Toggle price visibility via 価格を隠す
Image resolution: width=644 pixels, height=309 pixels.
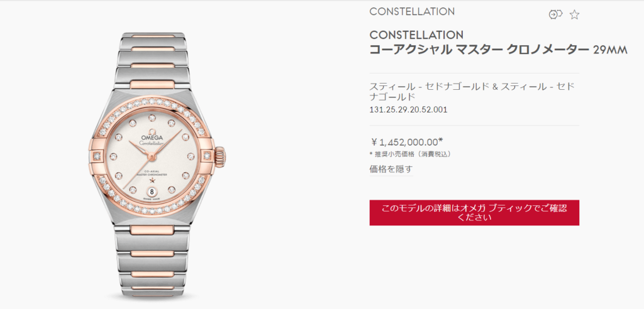point(391,169)
